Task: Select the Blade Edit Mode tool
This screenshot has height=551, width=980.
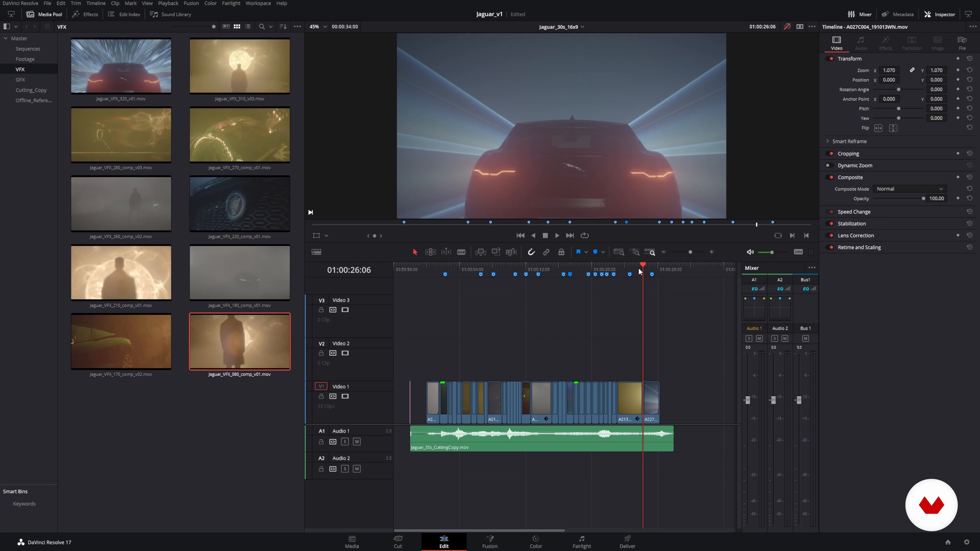Action: pos(461,252)
